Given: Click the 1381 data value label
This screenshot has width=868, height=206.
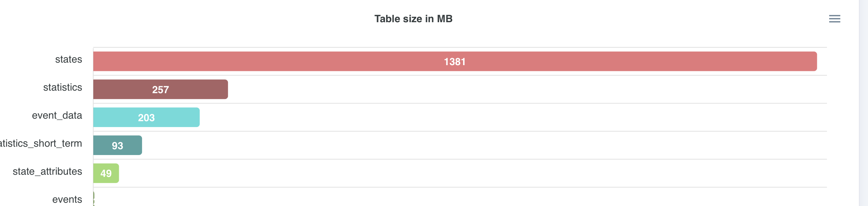Looking at the screenshot, I should (455, 62).
